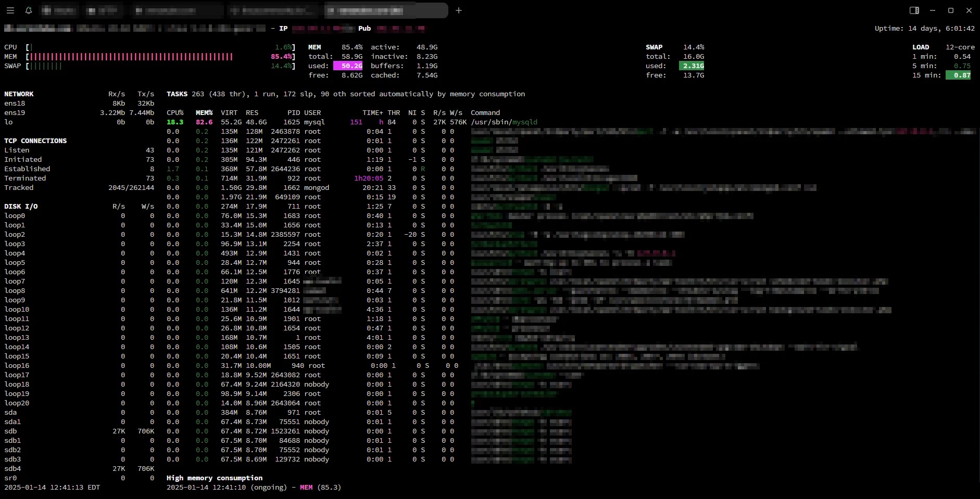Click the 18.3 CPU% value for mysql

tap(175, 122)
